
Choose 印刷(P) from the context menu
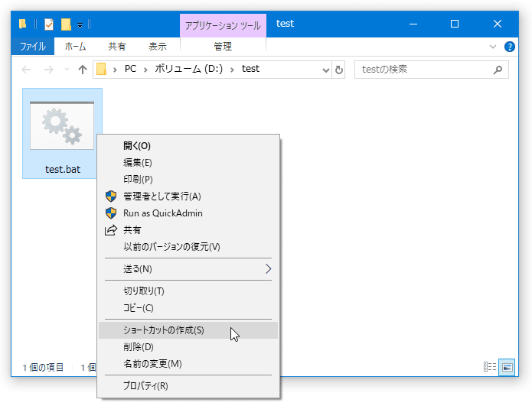click(188, 179)
